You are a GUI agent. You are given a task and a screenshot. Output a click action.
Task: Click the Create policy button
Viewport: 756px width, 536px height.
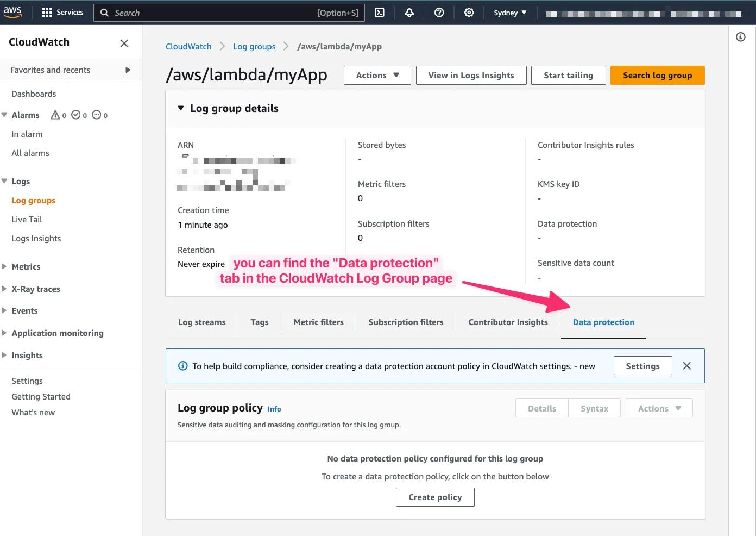point(434,497)
